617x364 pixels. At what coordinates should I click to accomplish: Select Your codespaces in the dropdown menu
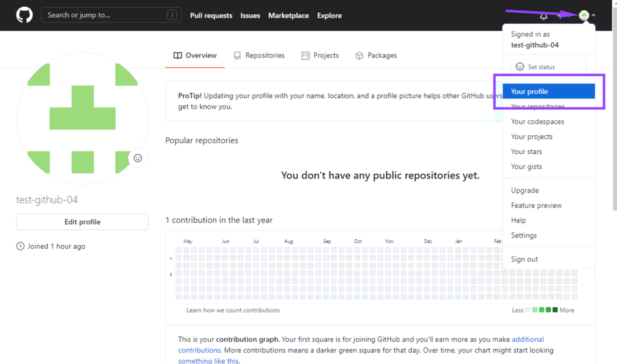click(x=549, y=122)
